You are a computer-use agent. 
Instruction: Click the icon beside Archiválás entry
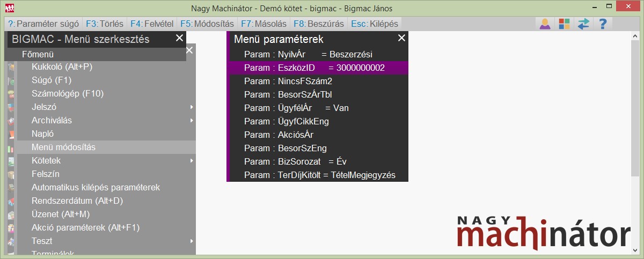click(12, 120)
